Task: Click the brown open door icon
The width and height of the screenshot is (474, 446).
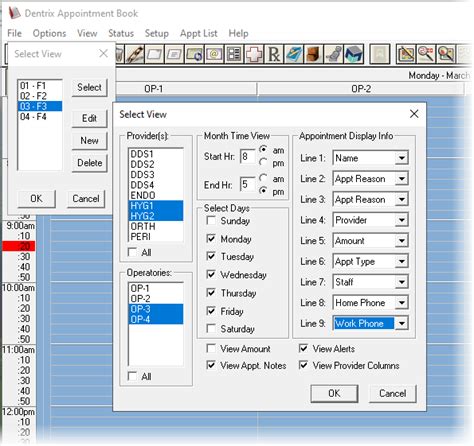Action: point(314,54)
